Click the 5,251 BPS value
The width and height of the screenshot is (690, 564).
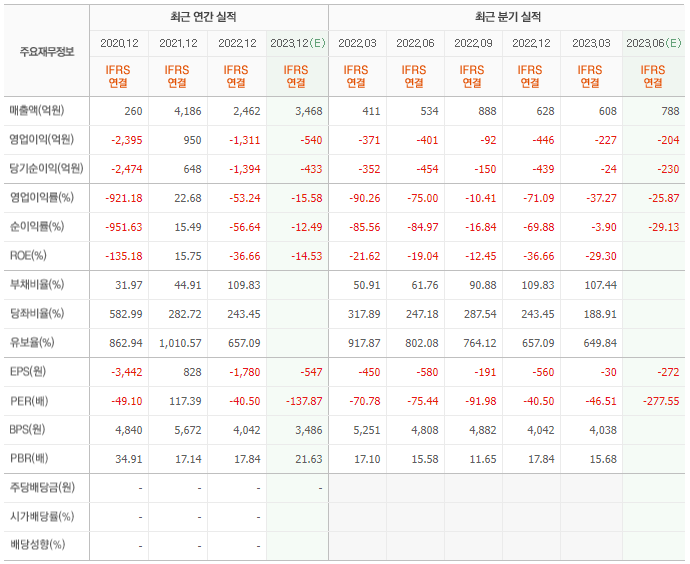click(367, 430)
